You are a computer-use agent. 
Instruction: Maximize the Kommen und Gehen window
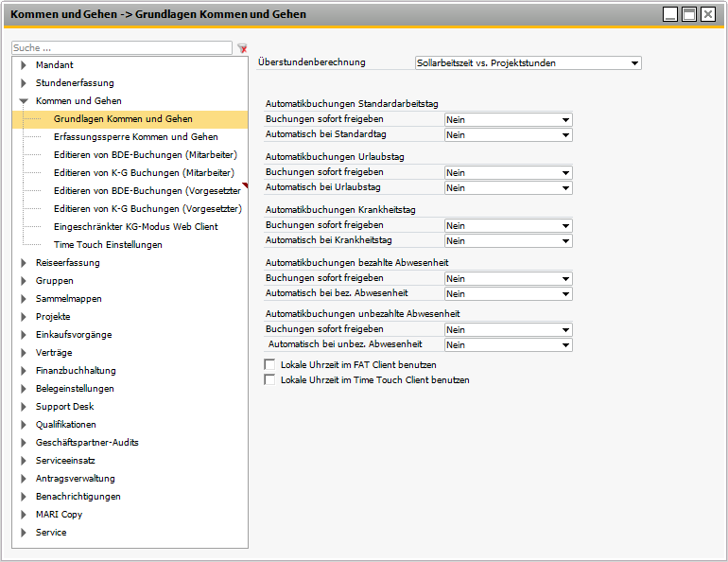689,14
